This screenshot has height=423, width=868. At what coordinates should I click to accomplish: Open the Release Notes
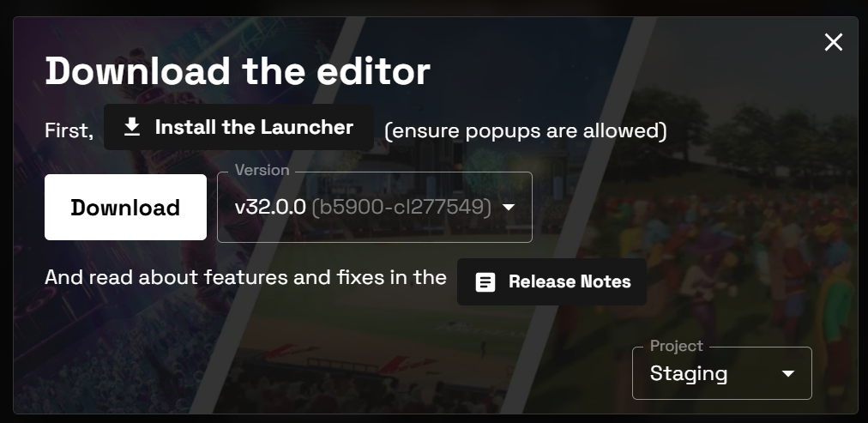552,281
